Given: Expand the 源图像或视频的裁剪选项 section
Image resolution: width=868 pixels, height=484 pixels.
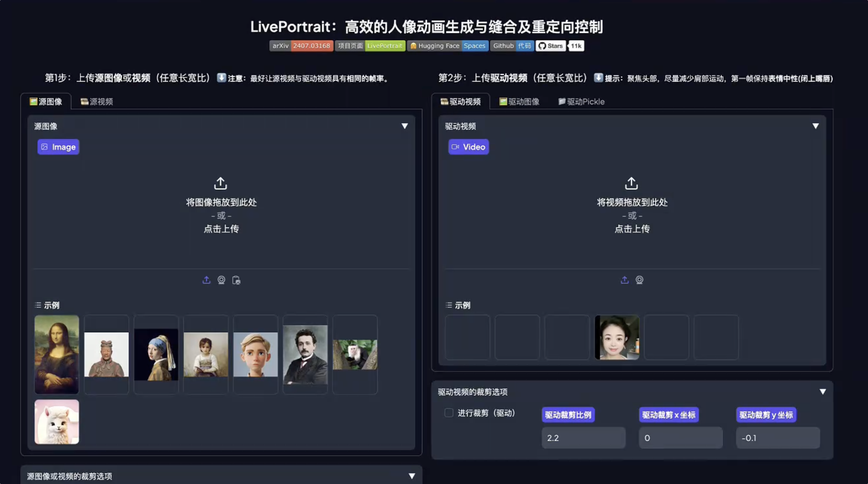Looking at the screenshot, I should click(x=412, y=475).
